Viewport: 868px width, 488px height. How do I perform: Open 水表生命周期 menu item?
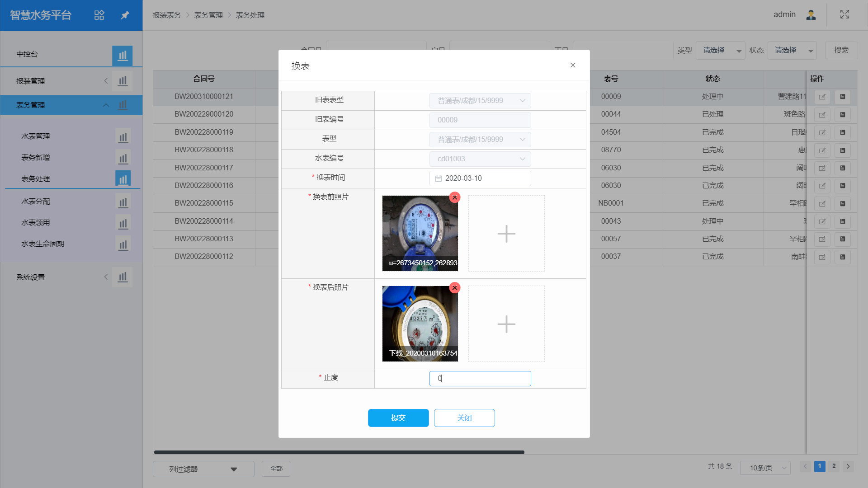coord(42,244)
